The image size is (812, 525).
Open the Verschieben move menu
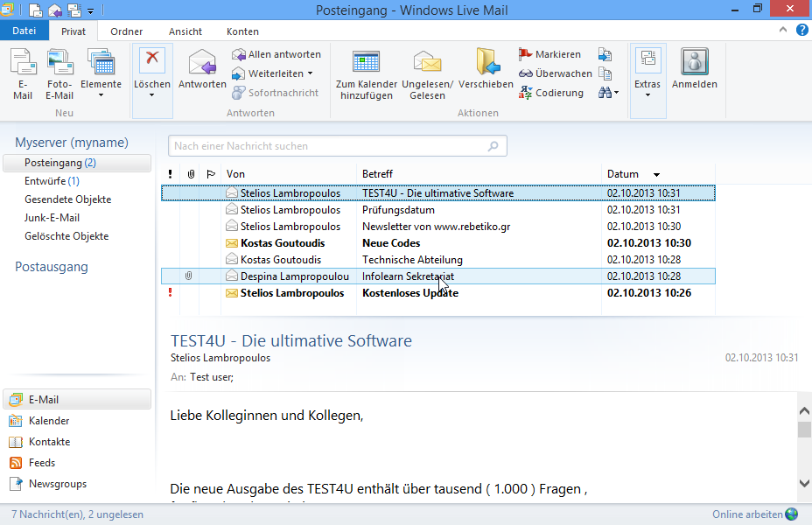[486, 69]
